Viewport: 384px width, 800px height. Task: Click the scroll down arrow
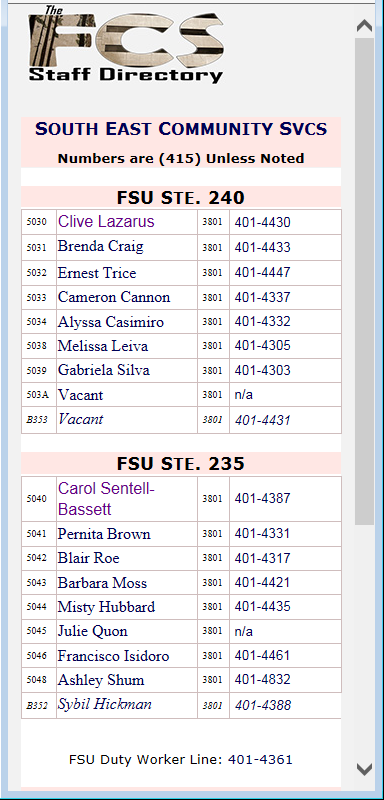(364, 768)
